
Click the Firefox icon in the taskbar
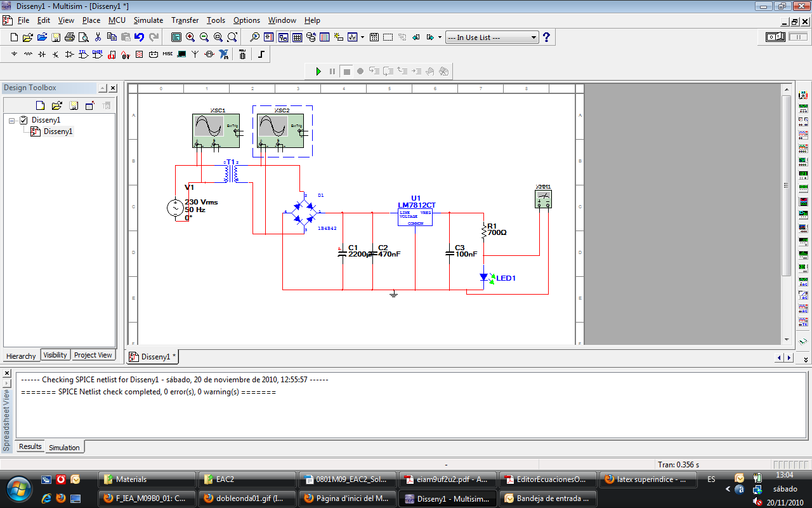click(61, 498)
